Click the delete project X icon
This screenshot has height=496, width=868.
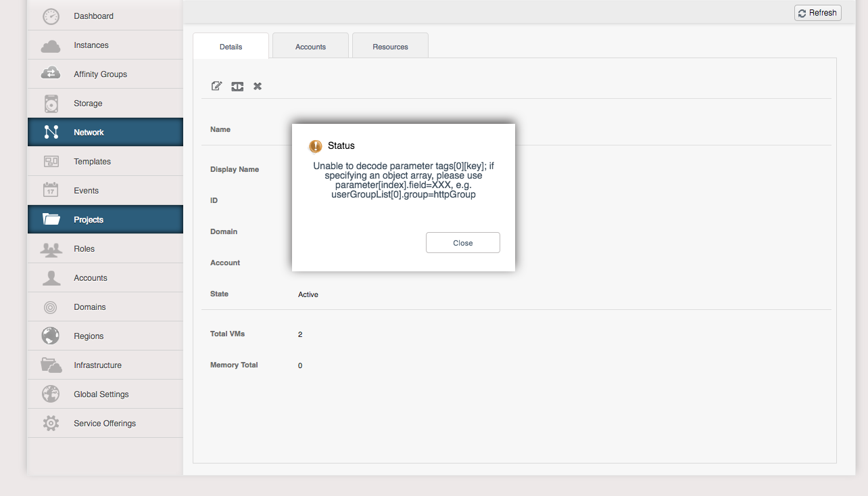click(x=258, y=86)
